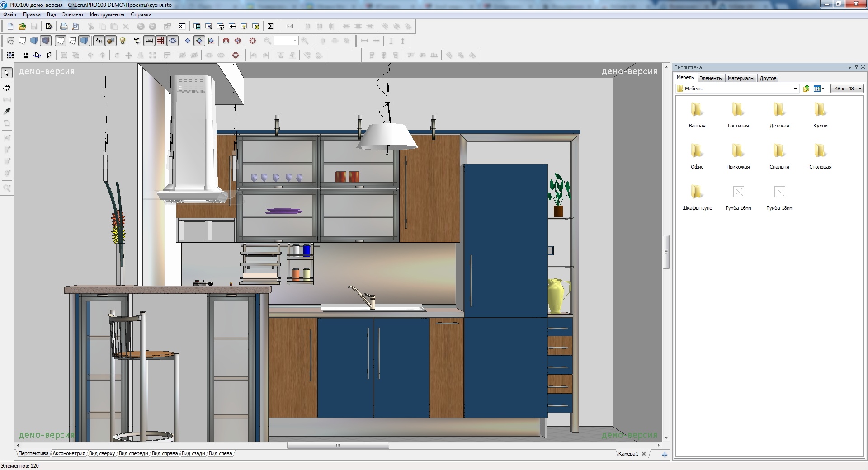868x470 pixels.
Task: Open the Sigma report icon
Action: tap(270, 26)
